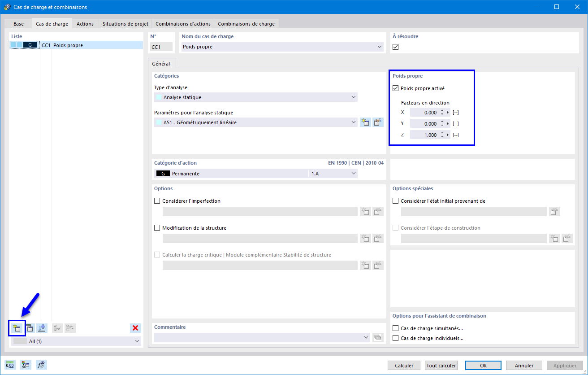This screenshot has height=375, width=588.
Task: Open the color display settings icon
Action: (26, 365)
